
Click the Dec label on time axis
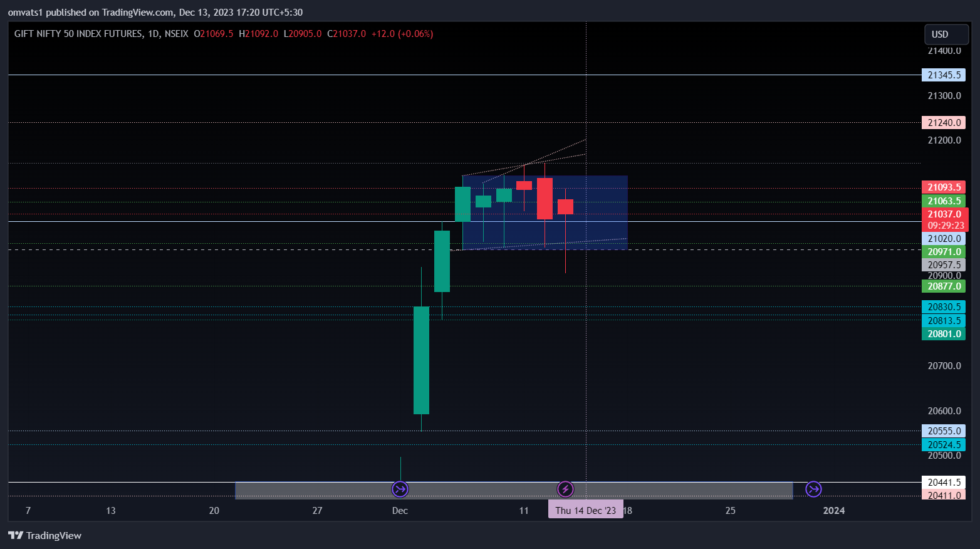[400, 511]
